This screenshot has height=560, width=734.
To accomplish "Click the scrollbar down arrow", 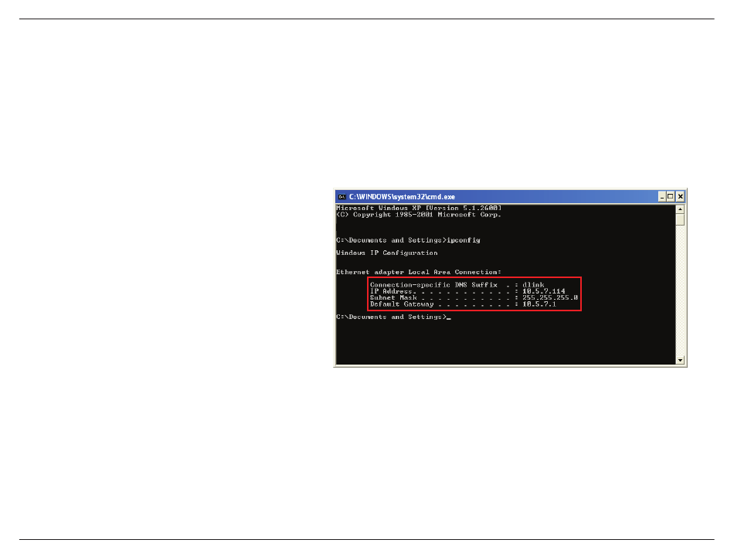I will [680, 360].
